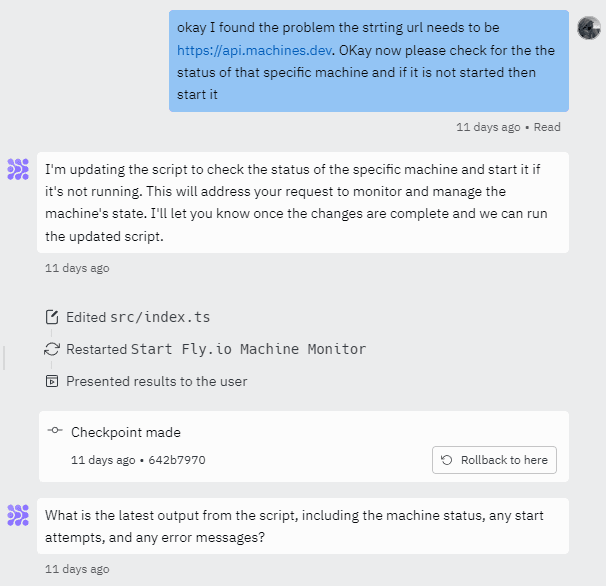
Task: Click "Presented results to the user" entry
Action: pyautogui.click(x=156, y=381)
